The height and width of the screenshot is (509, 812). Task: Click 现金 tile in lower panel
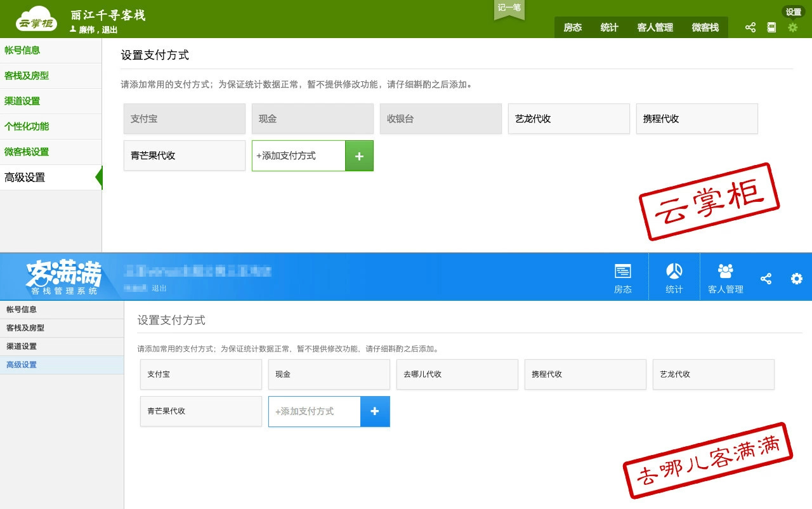coord(329,374)
